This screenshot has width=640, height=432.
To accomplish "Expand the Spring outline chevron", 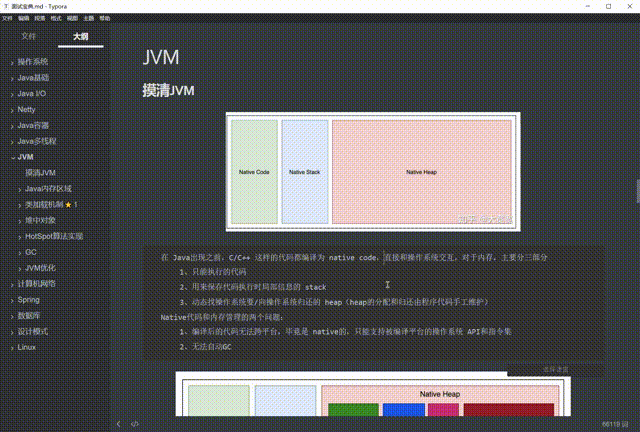I will [x=12, y=301].
